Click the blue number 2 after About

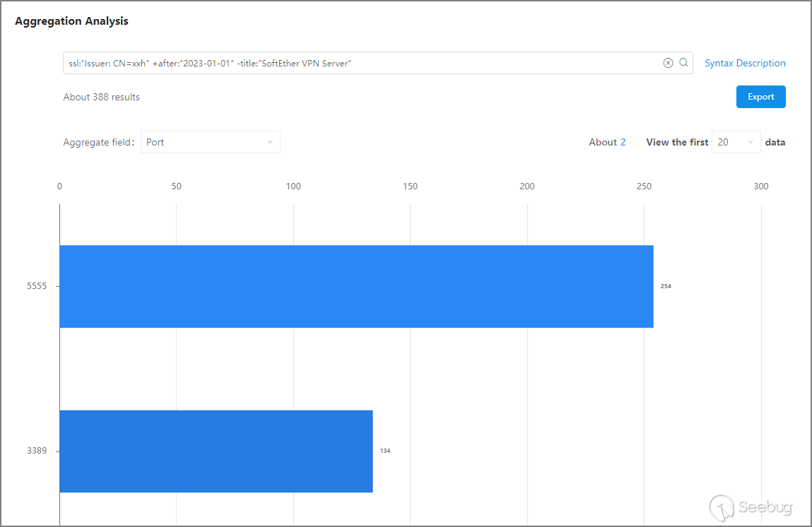623,142
